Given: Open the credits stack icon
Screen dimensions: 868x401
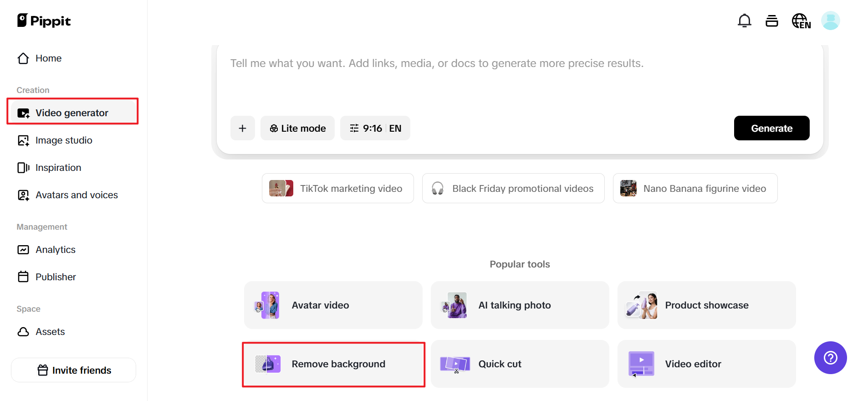Looking at the screenshot, I should 772,21.
